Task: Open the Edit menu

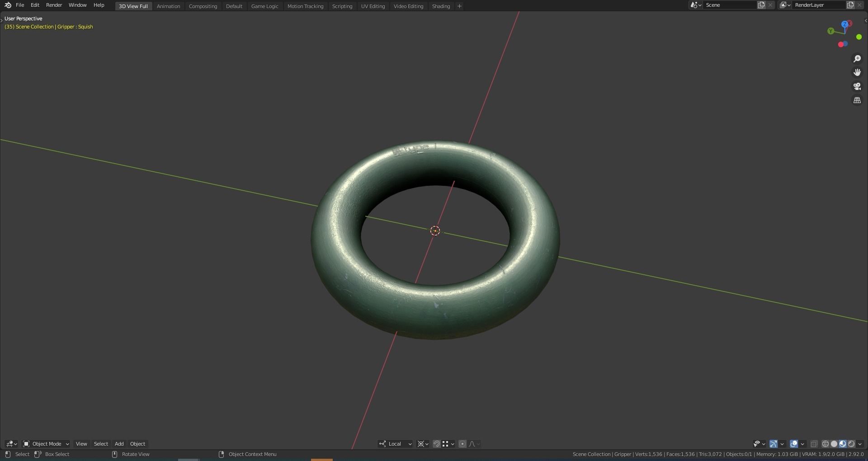Action: (35, 5)
